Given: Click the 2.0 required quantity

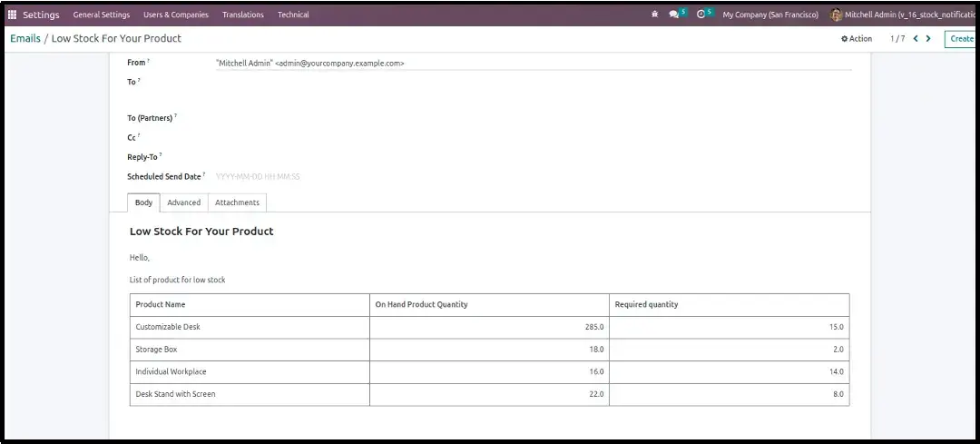Looking at the screenshot, I should click(838, 350).
